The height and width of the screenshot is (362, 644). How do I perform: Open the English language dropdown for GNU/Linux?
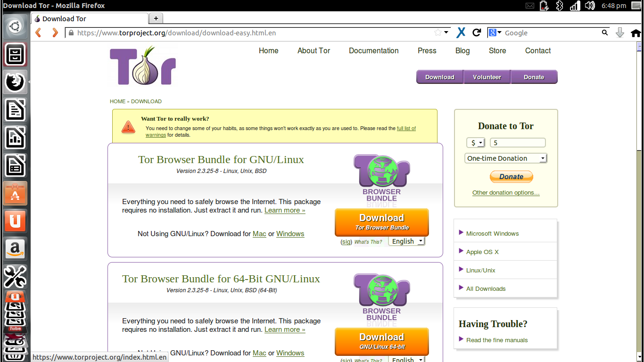coord(406,241)
